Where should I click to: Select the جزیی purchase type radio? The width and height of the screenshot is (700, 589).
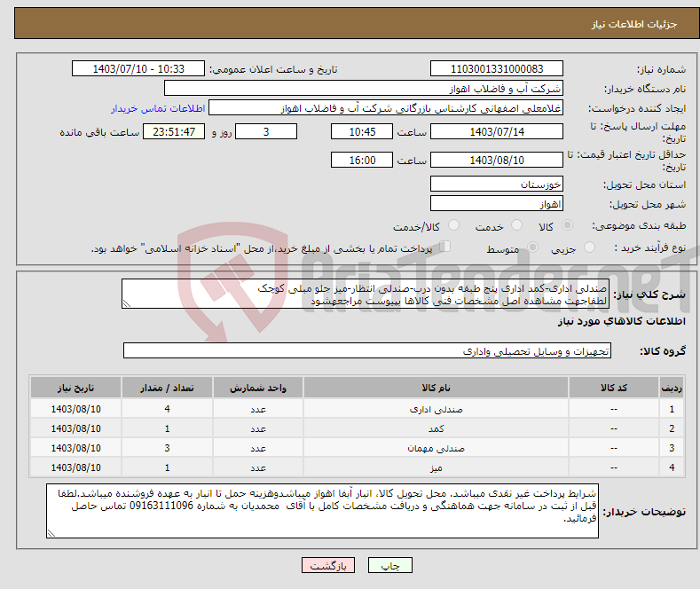point(589,247)
